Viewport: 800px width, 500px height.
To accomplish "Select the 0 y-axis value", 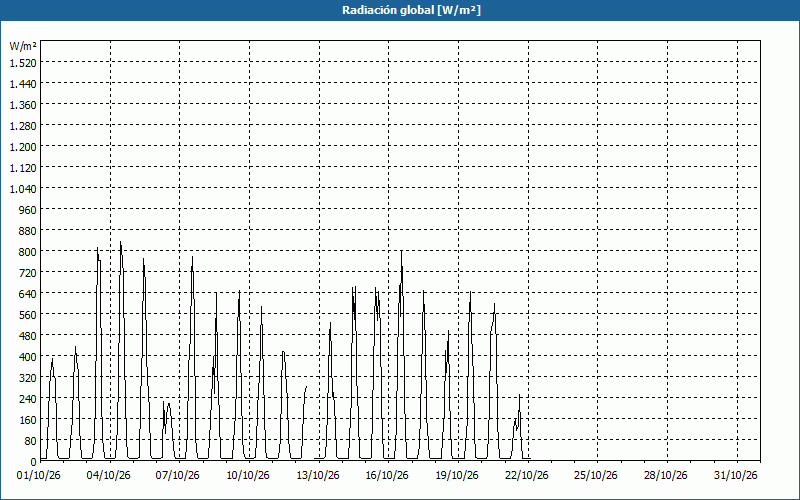I will tap(34, 462).
